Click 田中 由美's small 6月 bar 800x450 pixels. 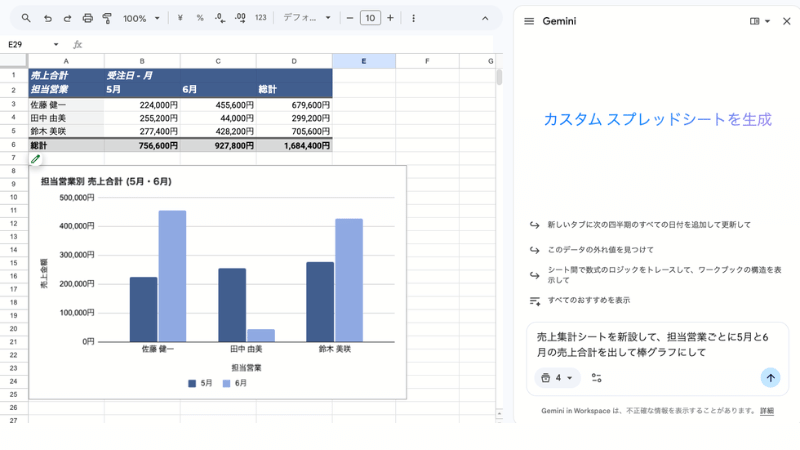[261, 336]
